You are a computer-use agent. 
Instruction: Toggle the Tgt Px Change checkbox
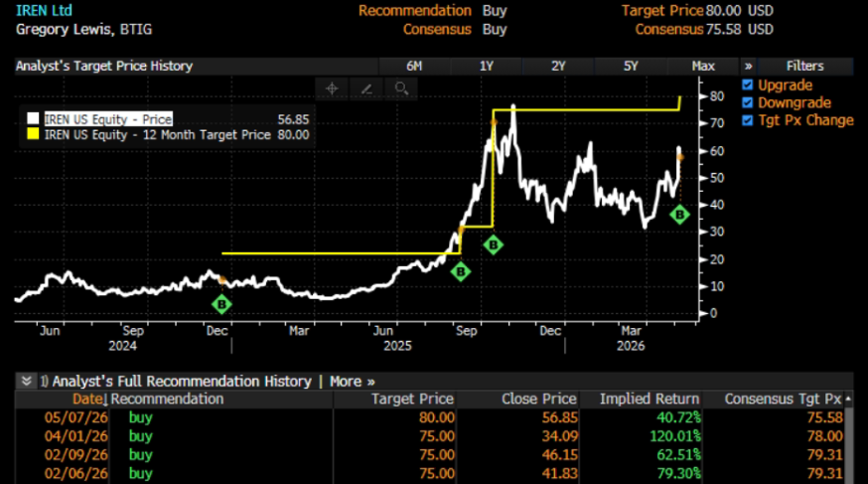point(747,120)
